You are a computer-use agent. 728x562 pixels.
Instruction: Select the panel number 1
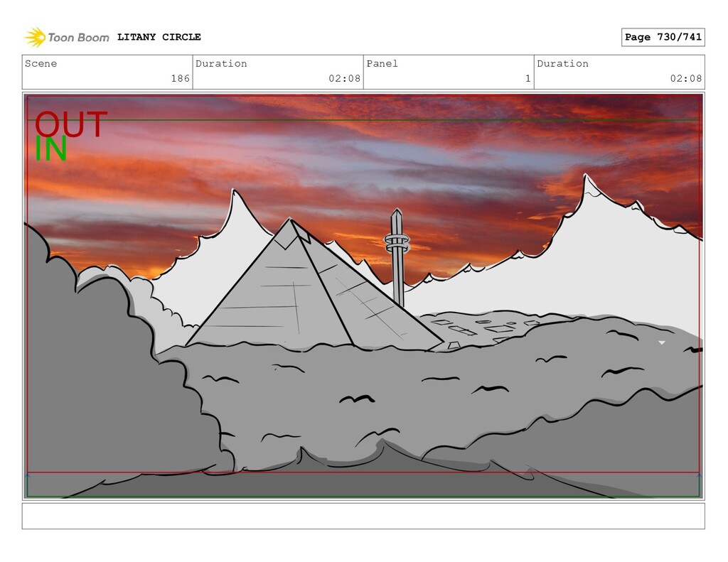(x=528, y=78)
